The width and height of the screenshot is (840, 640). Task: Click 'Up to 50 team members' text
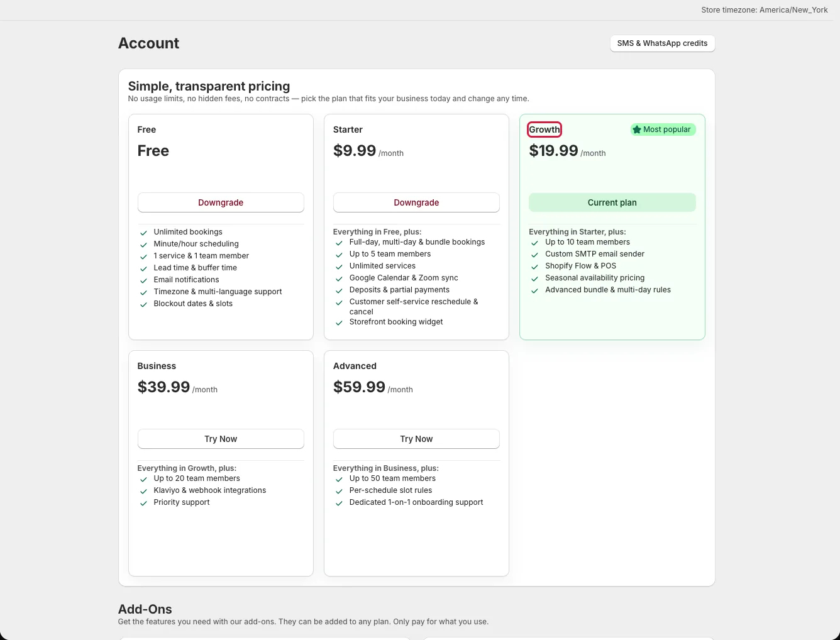point(392,478)
